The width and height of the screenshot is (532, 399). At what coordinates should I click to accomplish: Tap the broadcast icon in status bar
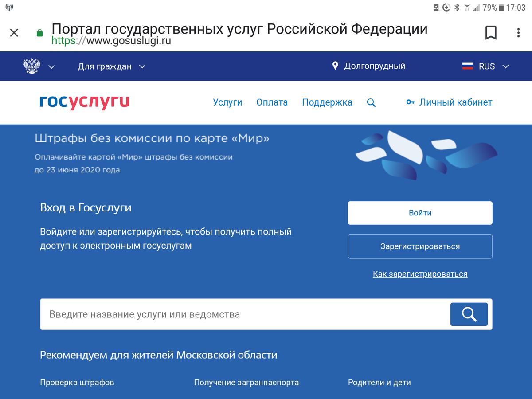coord(9,8)
